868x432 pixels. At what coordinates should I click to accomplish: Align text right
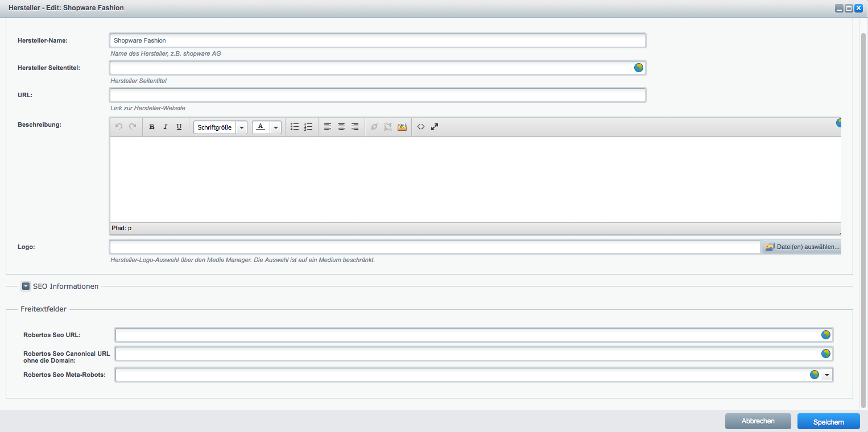click(355, 127)
